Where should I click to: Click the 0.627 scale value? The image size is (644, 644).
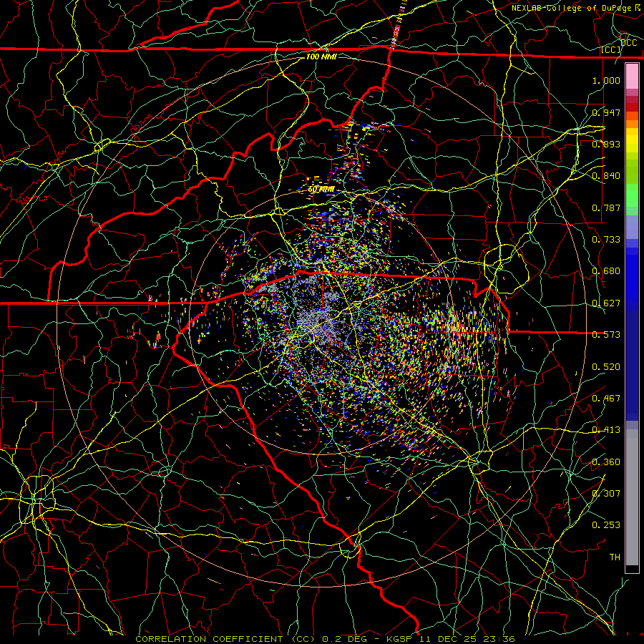606,303
